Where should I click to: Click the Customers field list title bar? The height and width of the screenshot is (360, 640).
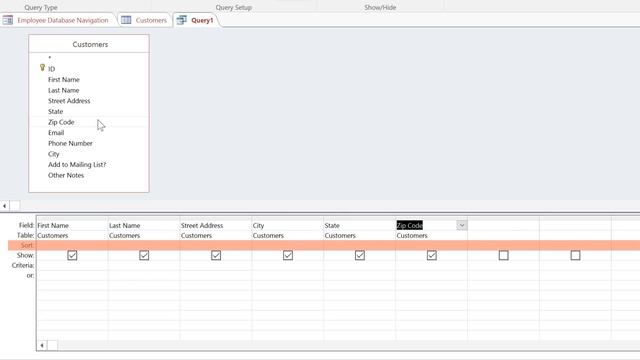pyautogui.click(x=89, y=44)
